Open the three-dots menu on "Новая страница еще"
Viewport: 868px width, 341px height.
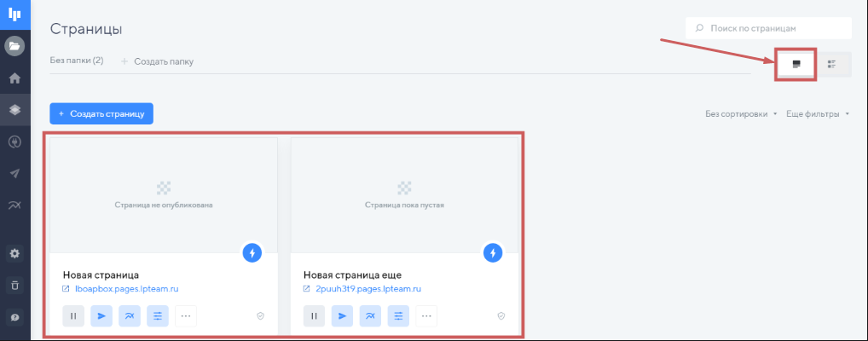(425, 316)
